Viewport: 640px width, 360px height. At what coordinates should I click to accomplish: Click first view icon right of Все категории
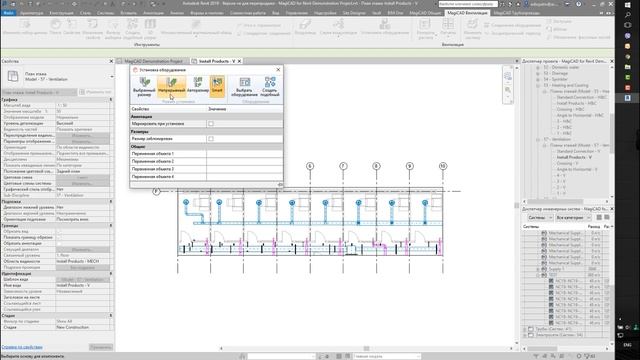click(599, 218)
